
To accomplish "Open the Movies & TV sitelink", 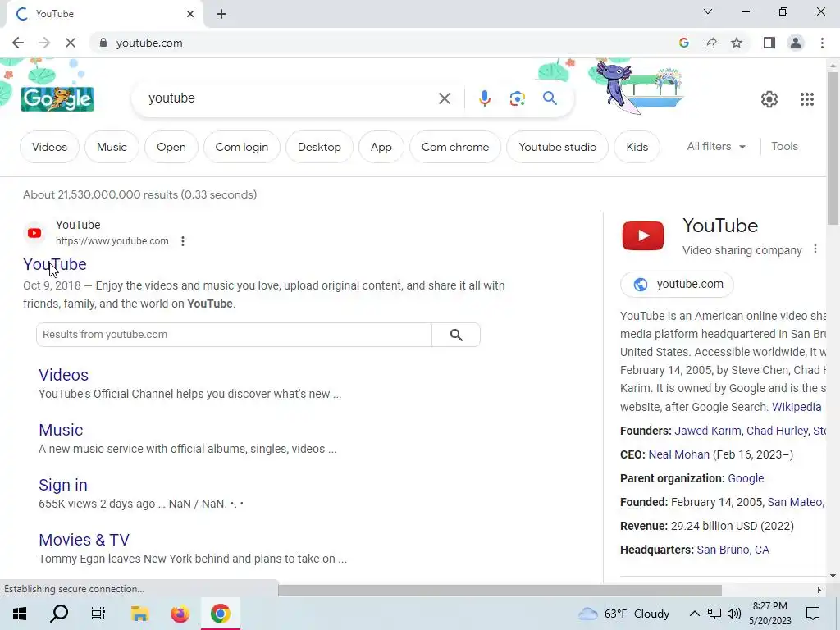I will point(84,540).
